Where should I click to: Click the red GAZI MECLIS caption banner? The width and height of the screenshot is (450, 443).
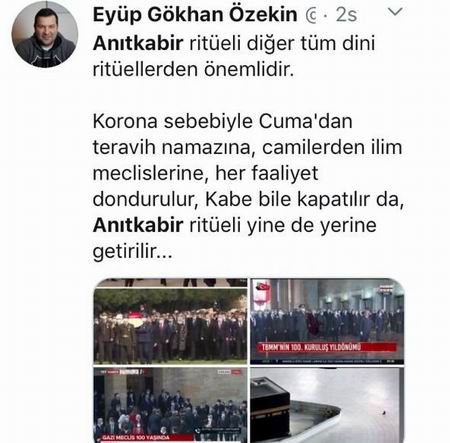click(147, 437)
